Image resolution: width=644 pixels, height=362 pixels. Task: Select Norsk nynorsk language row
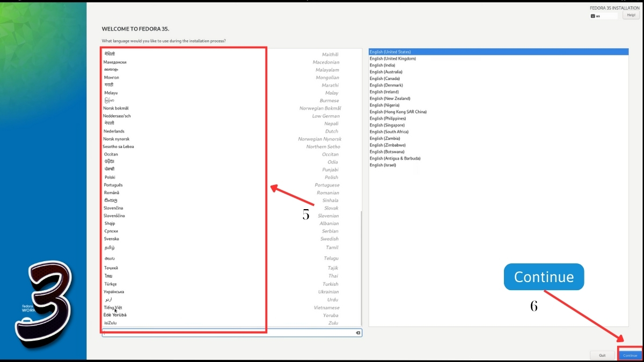(x=231, y=139)
